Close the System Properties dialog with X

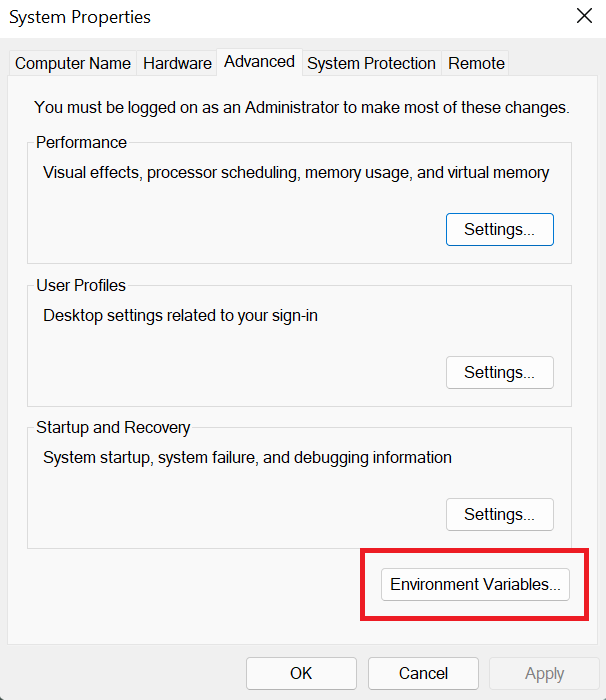point(584,16)
